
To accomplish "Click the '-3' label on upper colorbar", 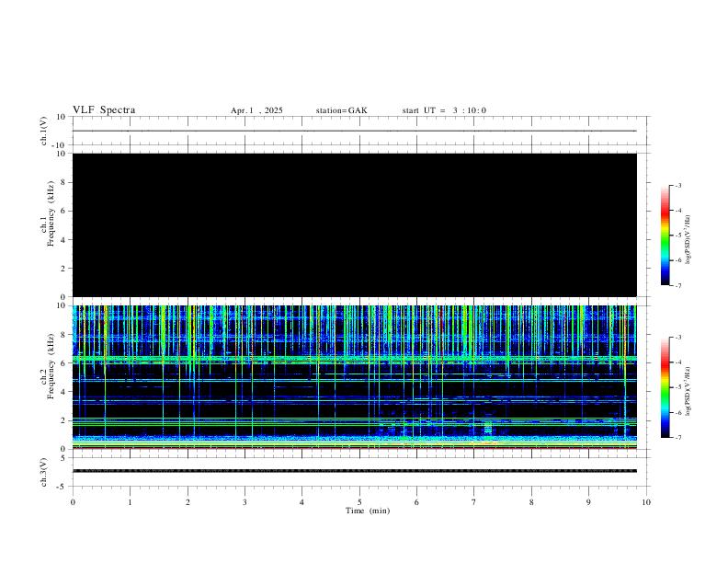I will tap(677, 185).
